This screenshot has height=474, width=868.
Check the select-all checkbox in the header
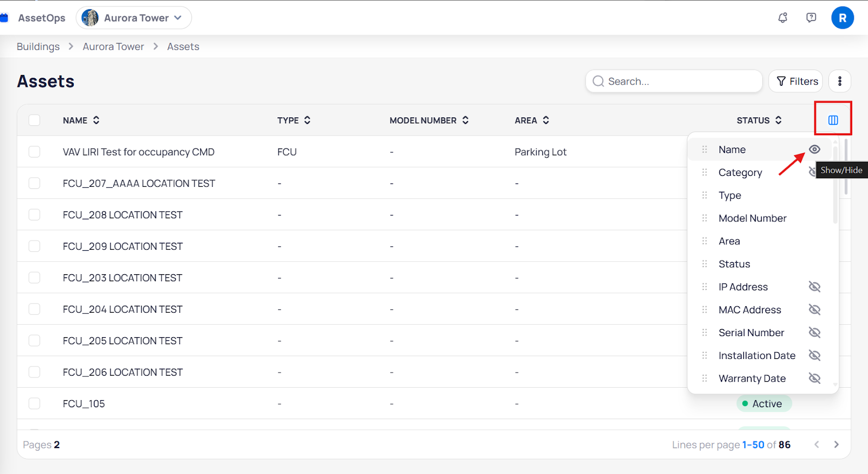coord(34,120)
